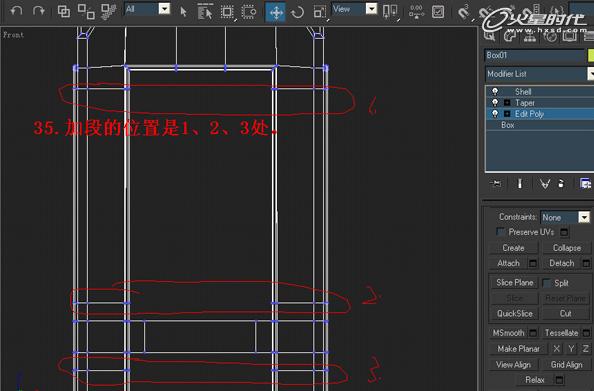The image size is (594, 391).
Task: Click the Cut button
Action: coord(565,314)
